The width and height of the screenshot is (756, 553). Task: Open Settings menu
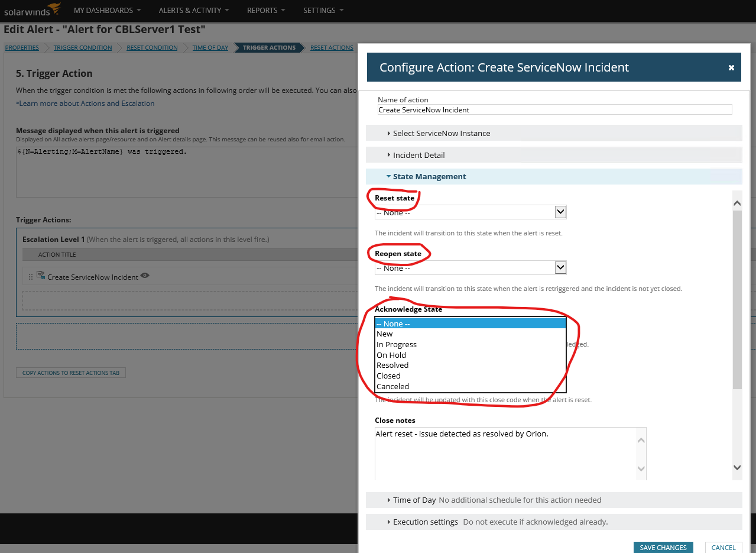click(x=323, y=10)
